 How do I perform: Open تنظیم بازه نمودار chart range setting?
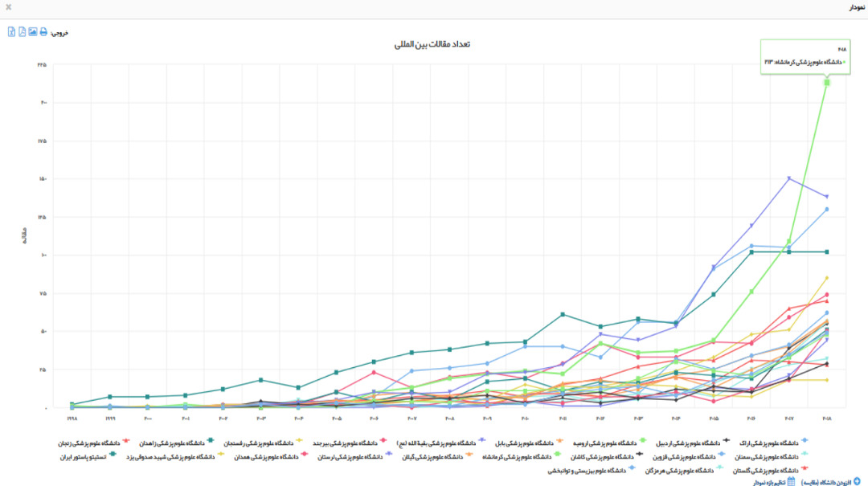(x=775, y=482)
